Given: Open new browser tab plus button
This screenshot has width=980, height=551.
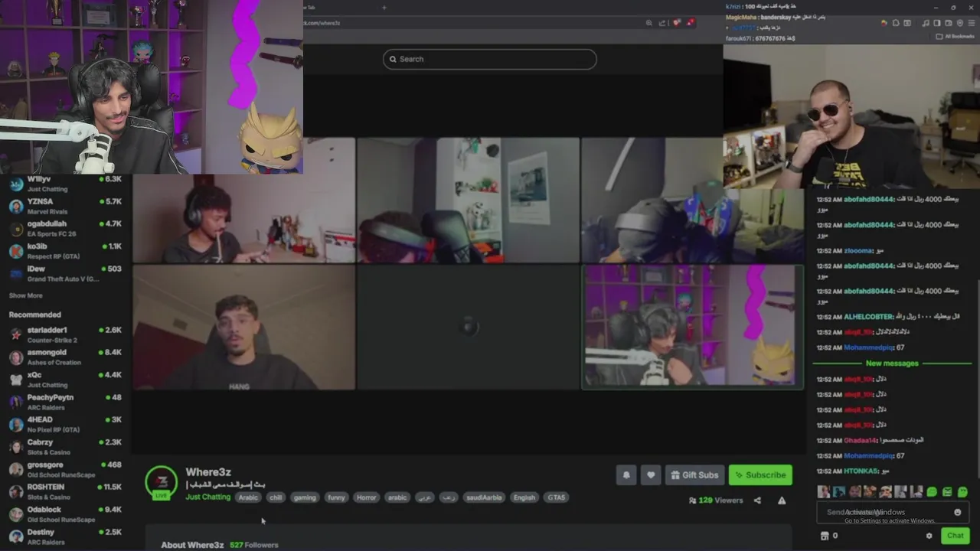Looking at the screenshot, I should click(x=384, y=8).
